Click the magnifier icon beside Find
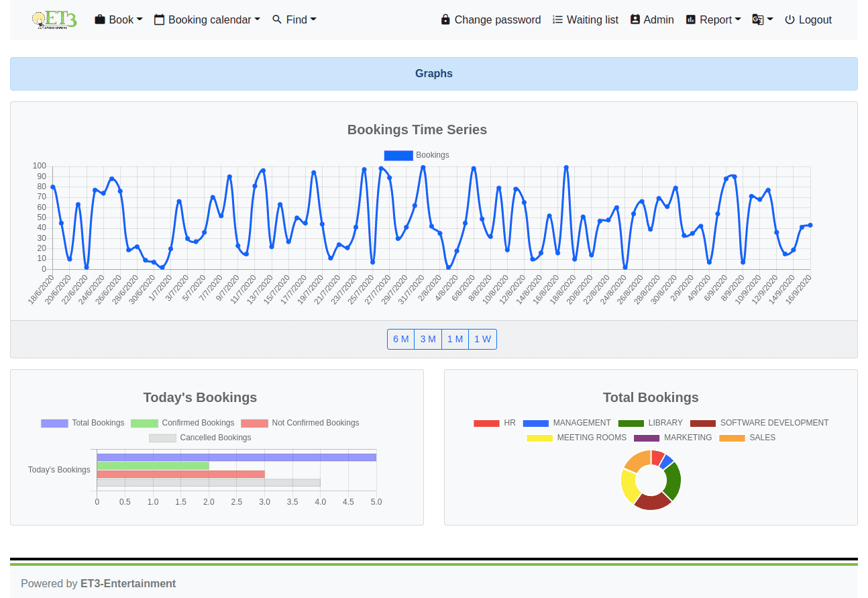The height and width of the screenshot is (598, 868). [x=277, y=19]
